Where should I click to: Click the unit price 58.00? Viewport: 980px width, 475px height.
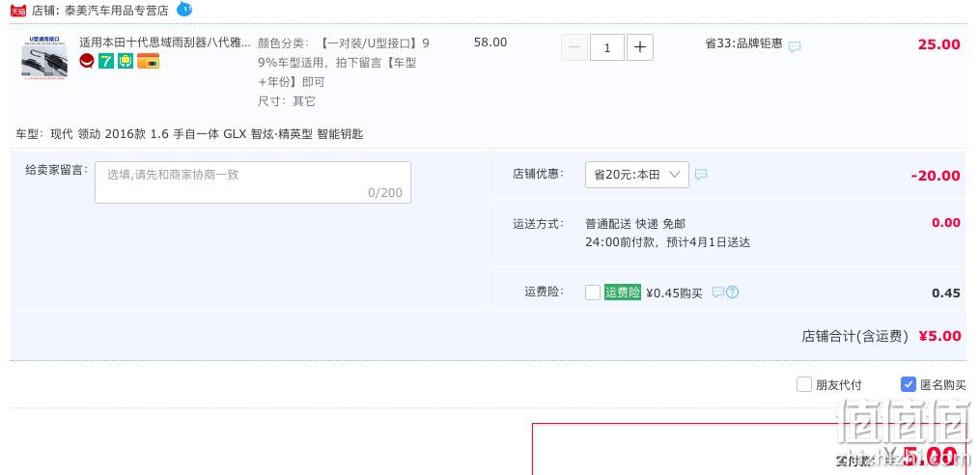tap(490, 42)
